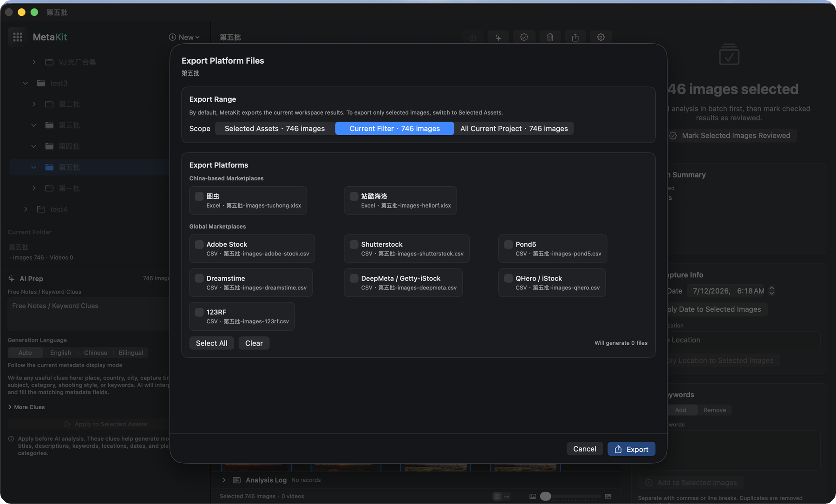Screen dimensions: 836x504
Task: Click the share export toolbar icon
Action: coord(575,37)
